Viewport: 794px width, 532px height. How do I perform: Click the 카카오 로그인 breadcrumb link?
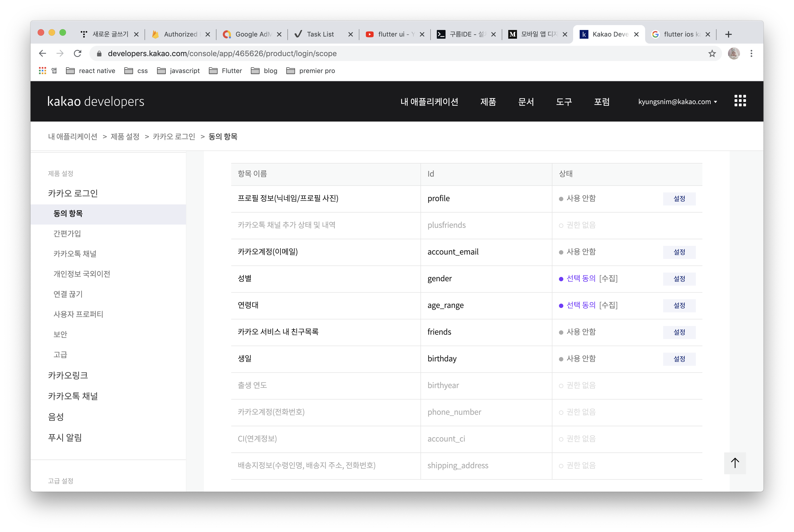[174, 136]
